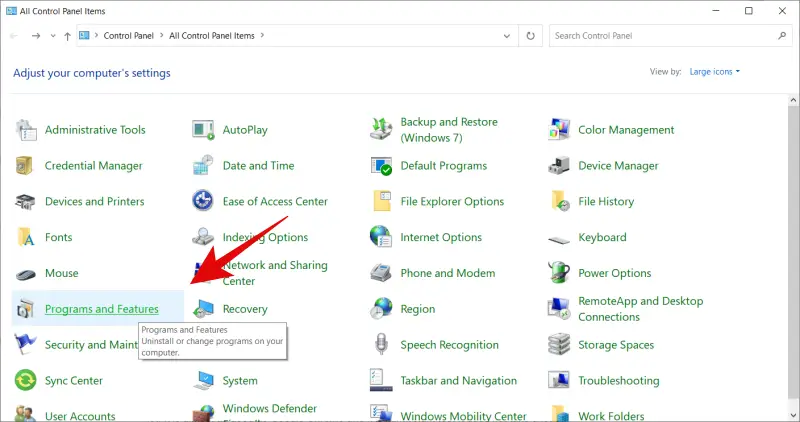Viewport: 800px width, 422px height.
Task: Open the Keyboard icon
Action: (x=559, y=239)
